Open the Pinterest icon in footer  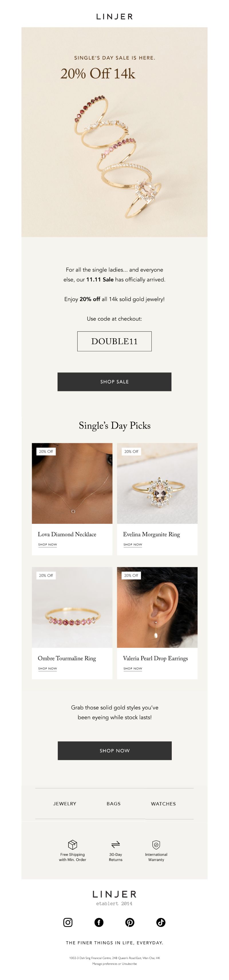pyautogui.click(x=130, y=922)
